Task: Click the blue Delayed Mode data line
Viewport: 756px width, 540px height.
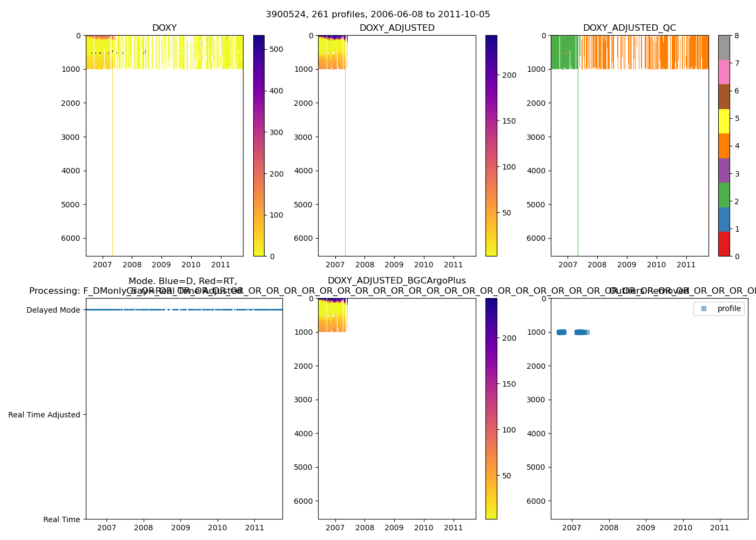Action: [184, 310]
